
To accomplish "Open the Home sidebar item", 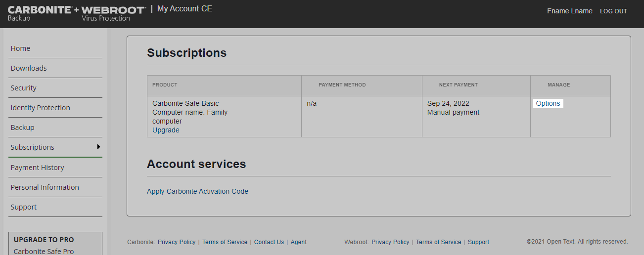I will pos(21,48).
